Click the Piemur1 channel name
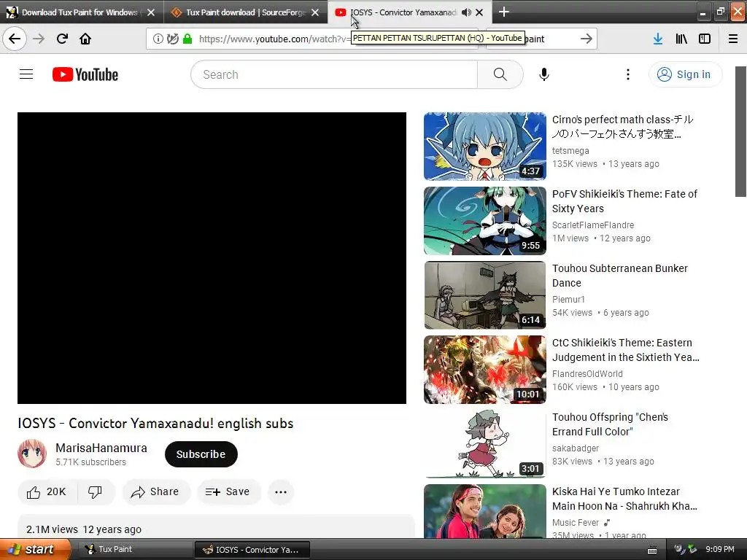747x560 pixels. click(568, 300)
